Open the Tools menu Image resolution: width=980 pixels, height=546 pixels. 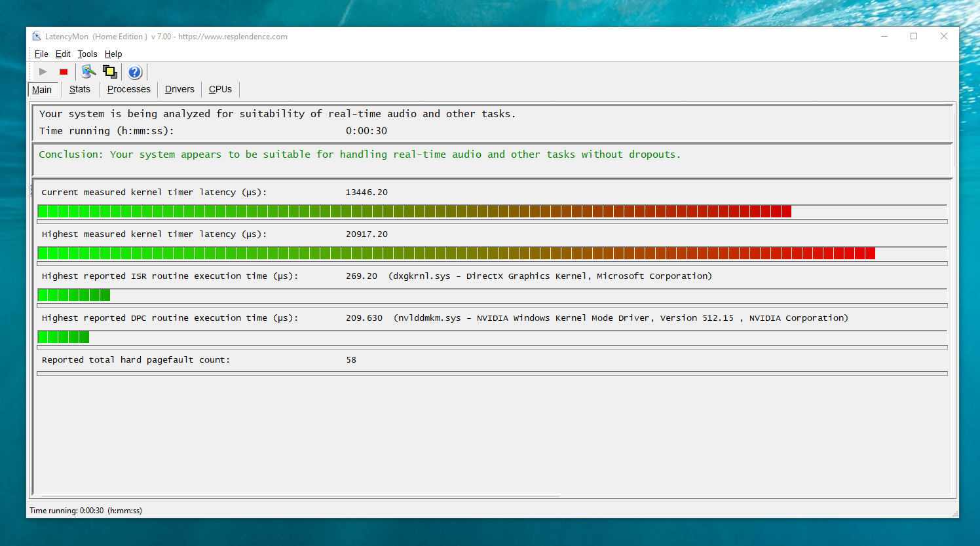click(x=87, y=54)
